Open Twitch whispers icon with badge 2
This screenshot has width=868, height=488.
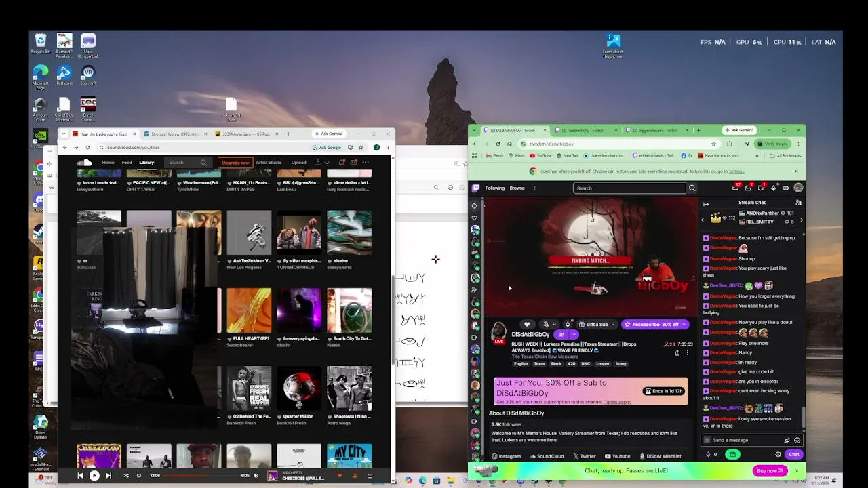[748, 188]
